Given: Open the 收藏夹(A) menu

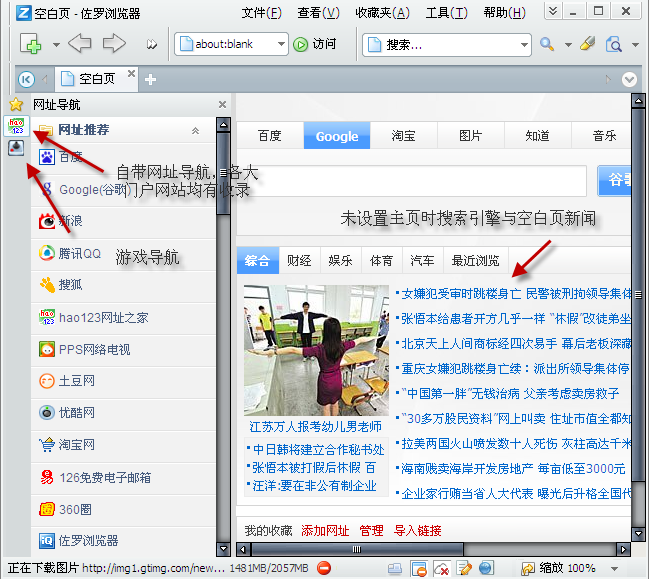Looking at the screenshot, I should coord(382,13).
